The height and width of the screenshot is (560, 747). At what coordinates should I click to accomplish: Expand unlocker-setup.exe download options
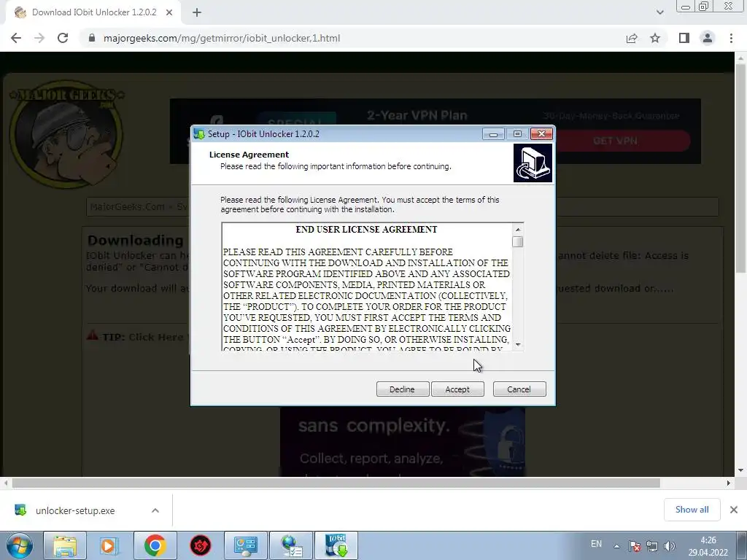(155, 510)
